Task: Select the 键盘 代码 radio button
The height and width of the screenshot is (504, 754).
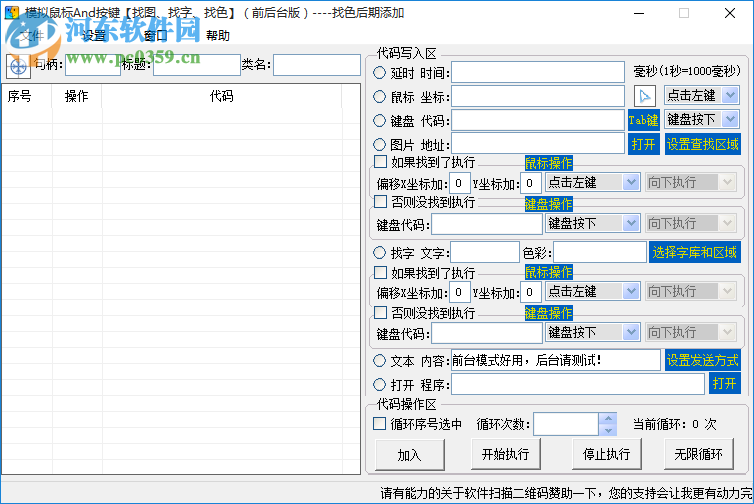Action: click(379, 120)
